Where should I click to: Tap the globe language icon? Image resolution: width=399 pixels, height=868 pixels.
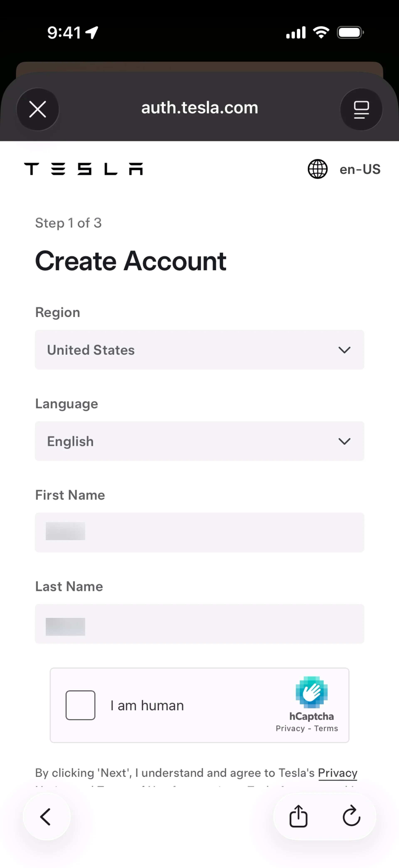click(318, 169)
